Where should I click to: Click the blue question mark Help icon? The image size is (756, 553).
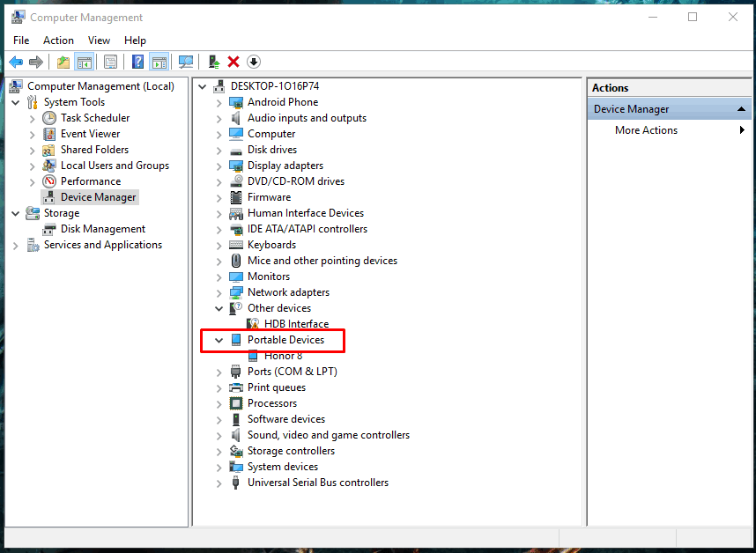pos(137,62)
